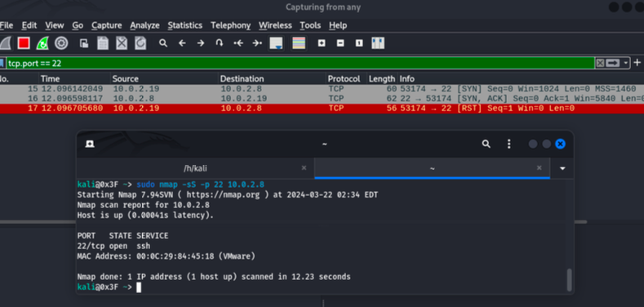The width and height of the screenshot is (644, 307).
Task: Sort packets by Destination column
Action: [272, 78]
